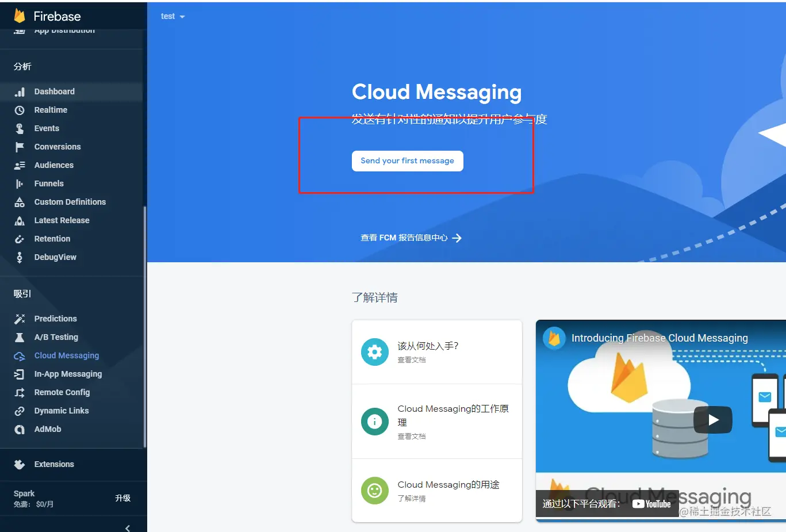The height and width of the screenshot is (532, 786).
Task: Click the Send your first message button
Action: point(407,161)
